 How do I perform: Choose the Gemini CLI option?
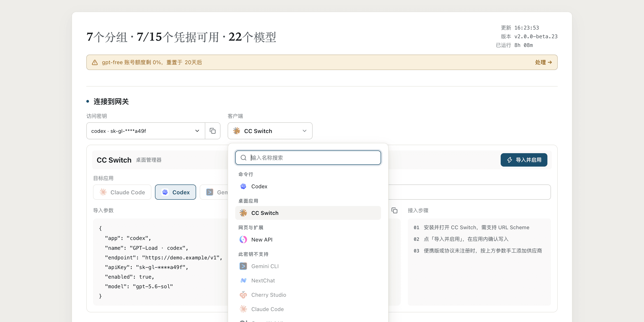tap(308, 266)
